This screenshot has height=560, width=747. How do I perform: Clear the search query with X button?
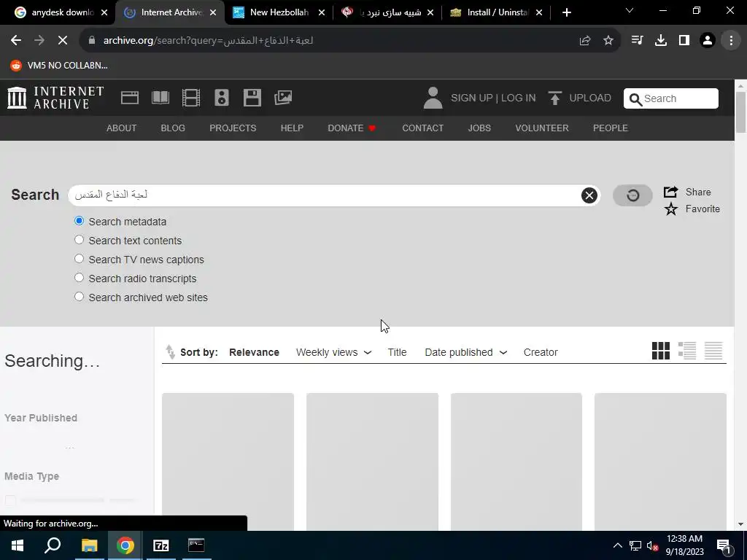click(589, 195)
